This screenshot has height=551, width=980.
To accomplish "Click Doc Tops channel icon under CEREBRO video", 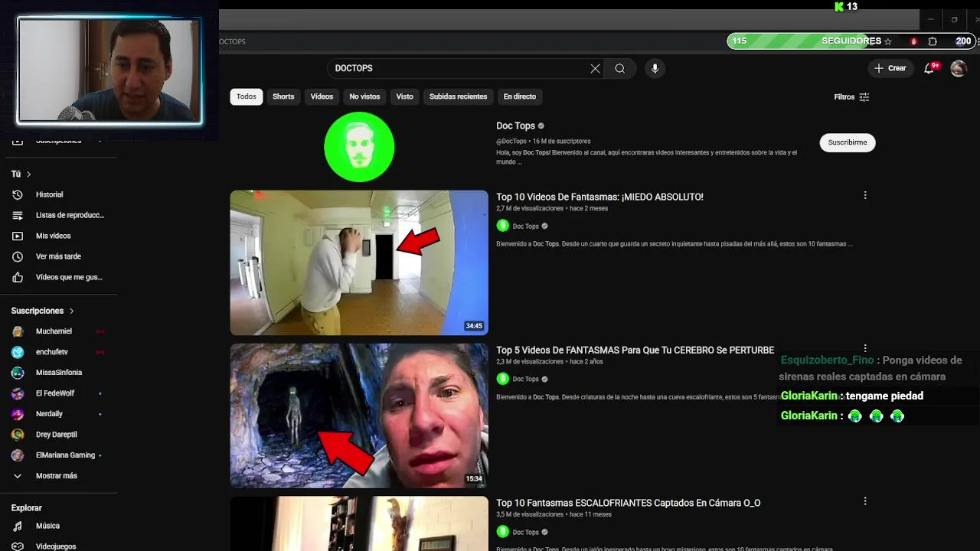I will click(x=503, y=379).
